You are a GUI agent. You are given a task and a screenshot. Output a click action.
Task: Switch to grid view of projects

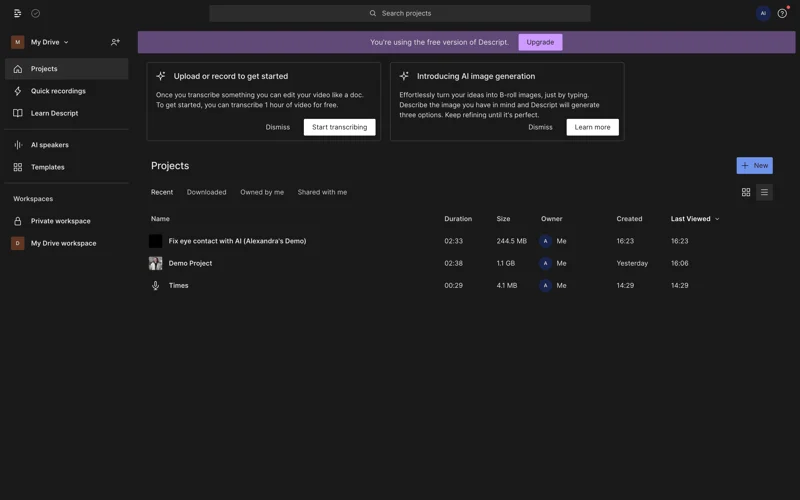(745, 192)
